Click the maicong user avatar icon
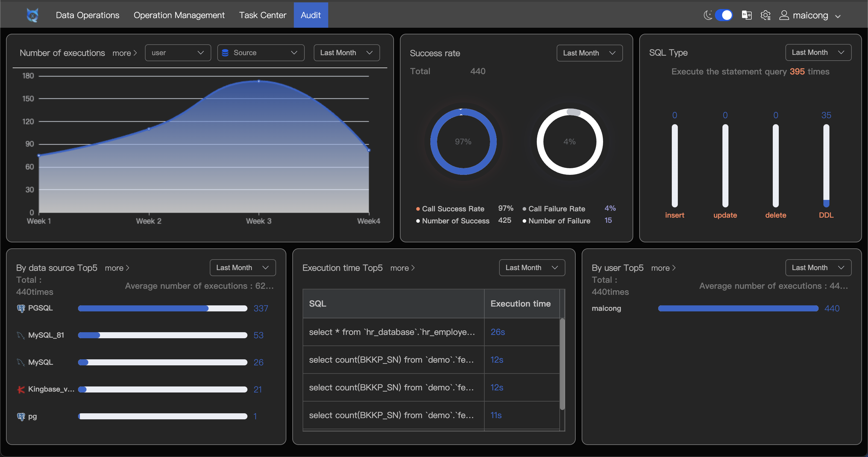 [784, 15]
